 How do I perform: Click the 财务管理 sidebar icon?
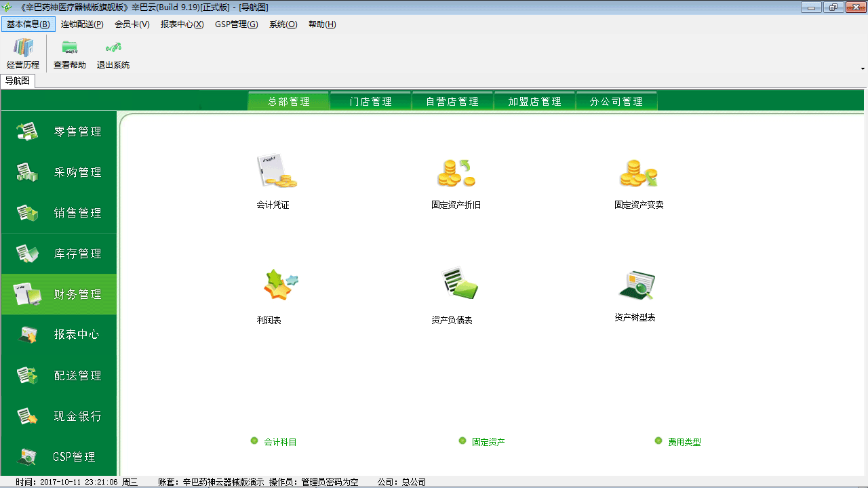coord(28,294)
